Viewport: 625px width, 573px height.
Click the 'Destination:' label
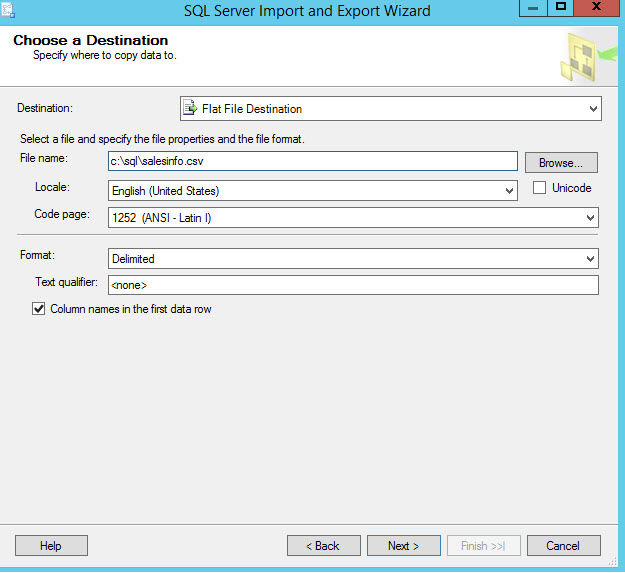click(45, 108)
